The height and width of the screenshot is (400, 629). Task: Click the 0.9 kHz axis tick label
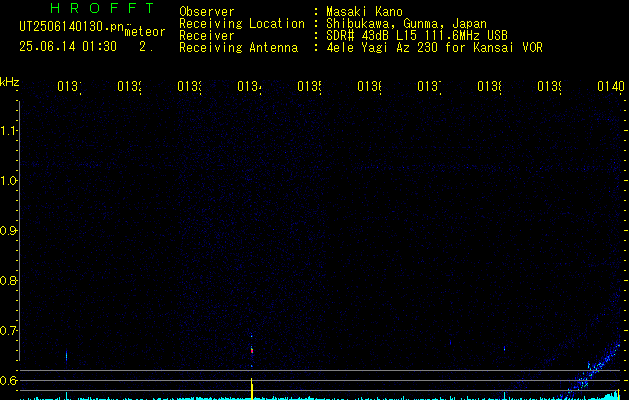(x=8, y=231)
